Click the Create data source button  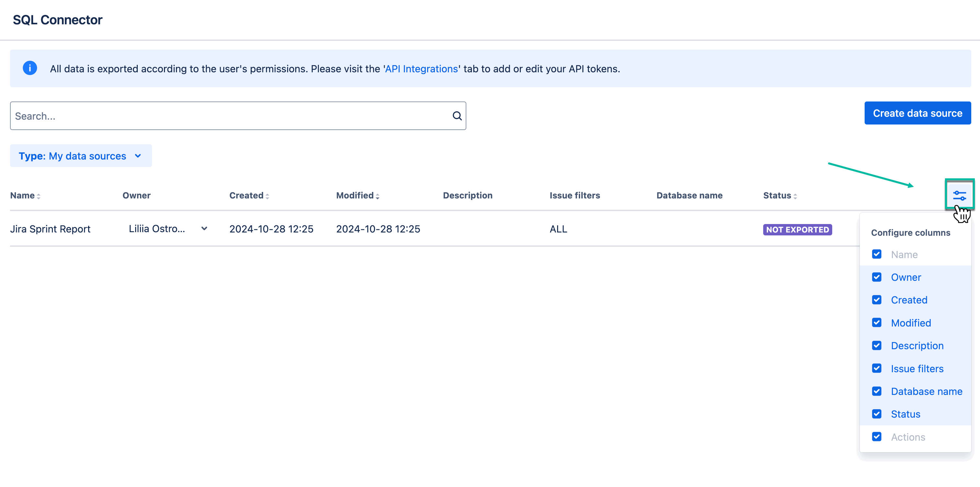(917, 113)
